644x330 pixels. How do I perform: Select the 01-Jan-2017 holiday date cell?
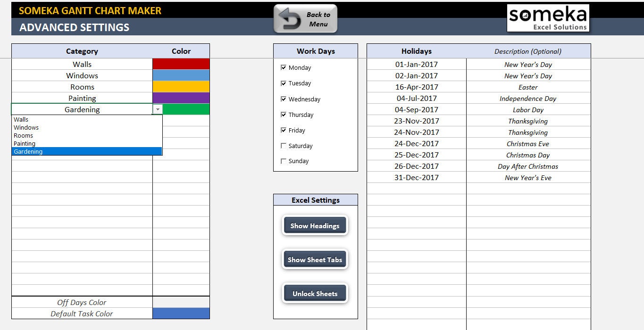(x=417, y=64)
